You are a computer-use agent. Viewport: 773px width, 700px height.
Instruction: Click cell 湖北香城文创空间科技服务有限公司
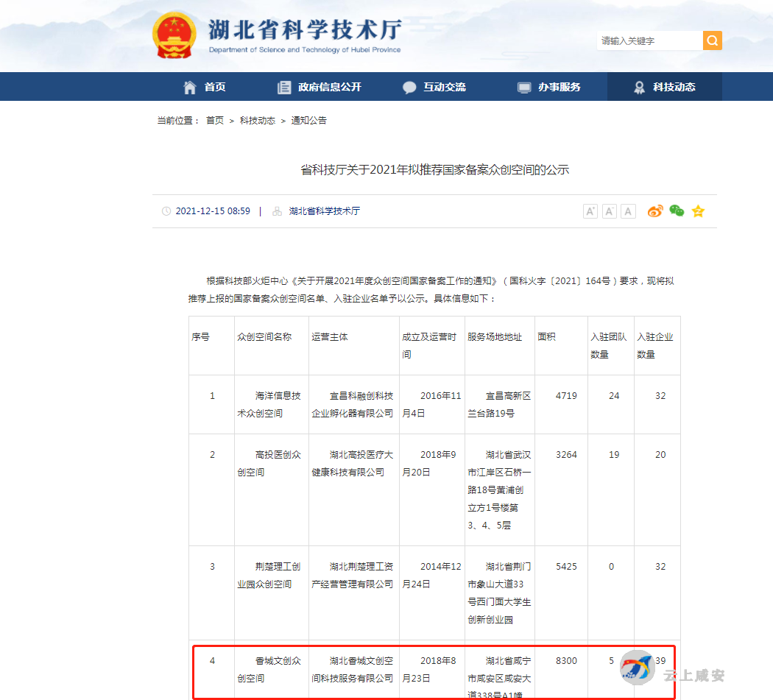(x=353, y=669)
